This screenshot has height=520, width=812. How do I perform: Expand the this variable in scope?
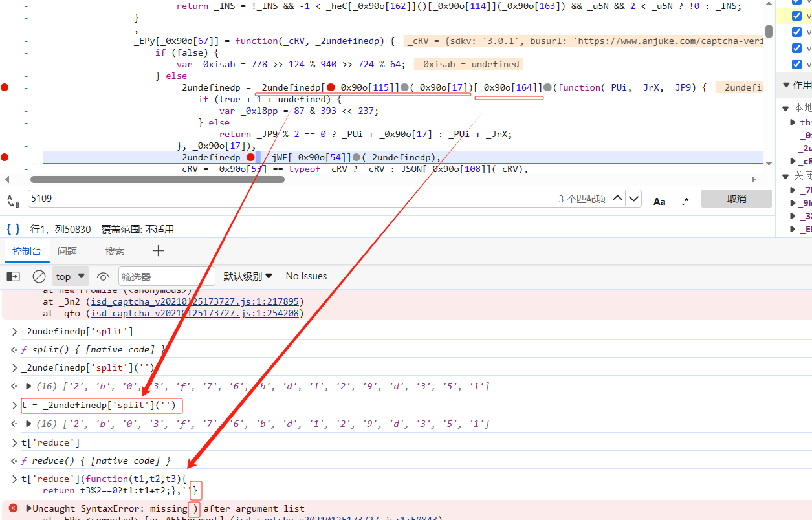point(794,122)
